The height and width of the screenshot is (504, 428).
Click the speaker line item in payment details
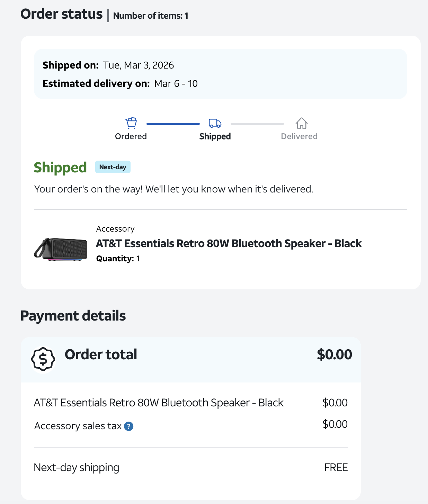(x=159, y=403)
